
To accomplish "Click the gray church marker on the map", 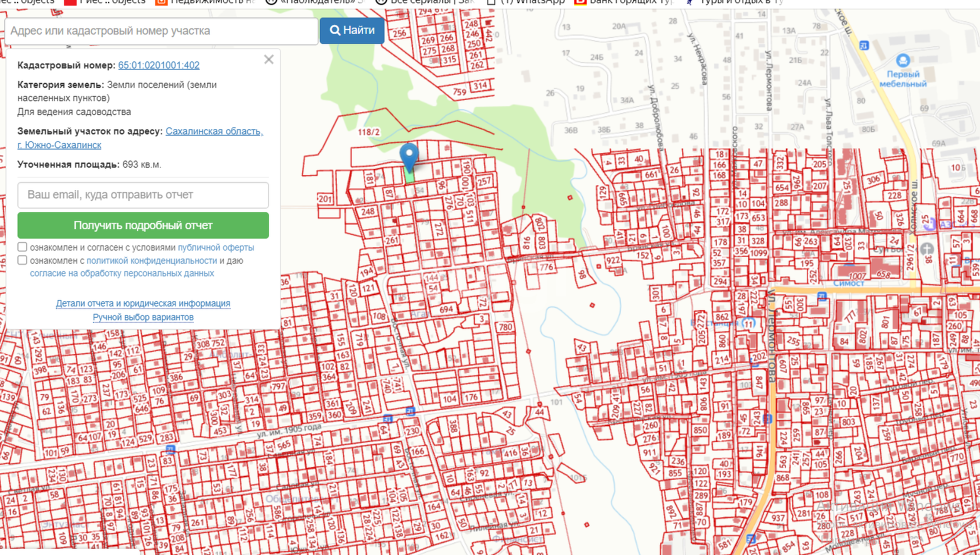I will click(x=927, y=249).
